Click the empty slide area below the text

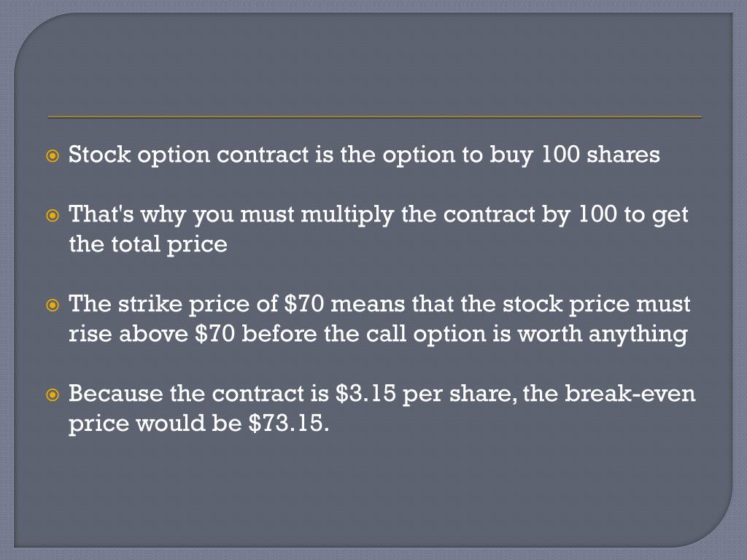click(374, 491)
